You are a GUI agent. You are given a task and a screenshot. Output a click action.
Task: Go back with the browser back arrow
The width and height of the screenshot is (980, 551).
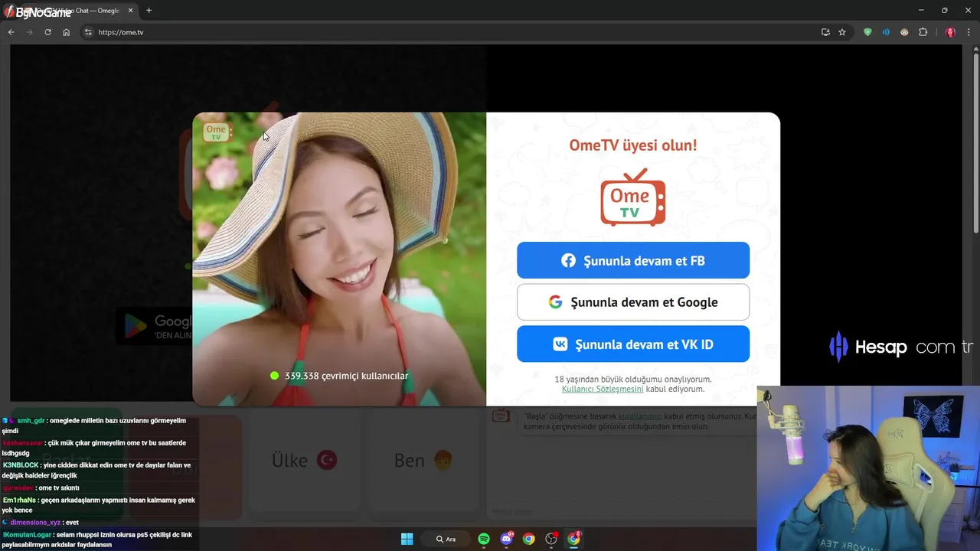(x=11, y=32)
